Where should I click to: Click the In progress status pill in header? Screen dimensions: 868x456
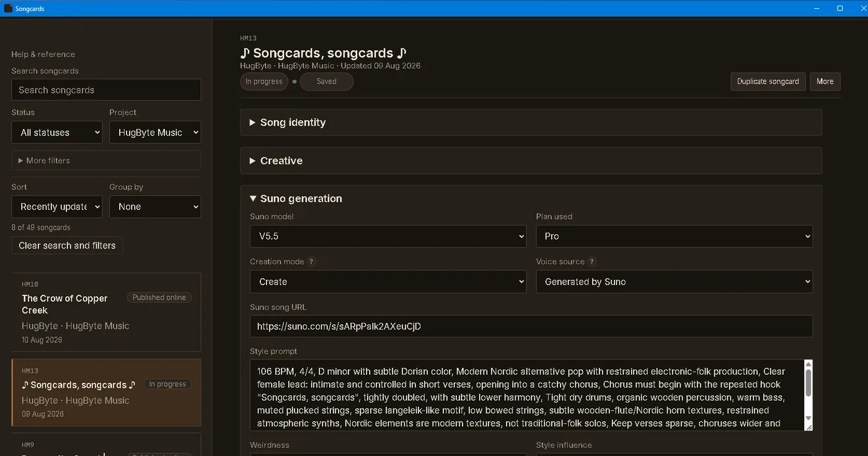264,82
